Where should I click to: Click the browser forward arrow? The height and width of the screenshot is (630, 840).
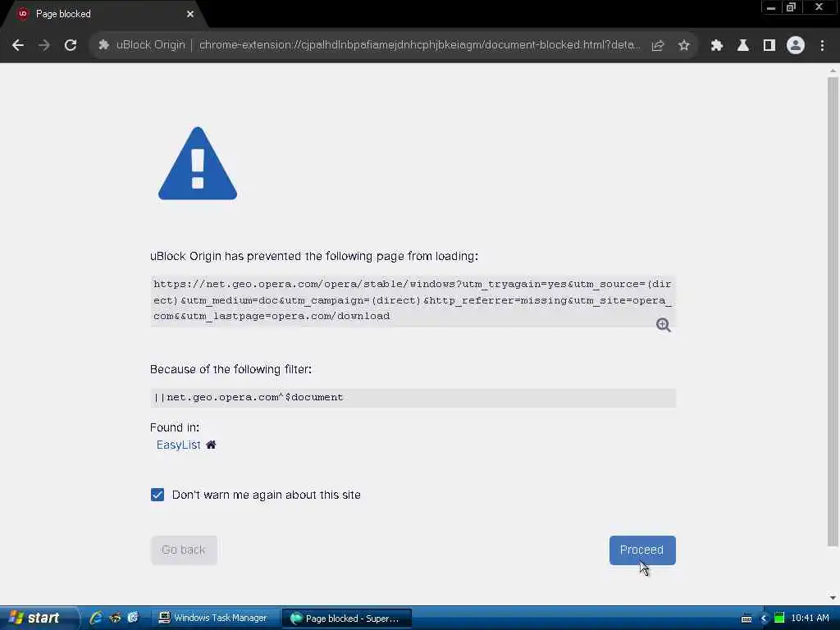pyautogui.click(x=44, y=45)
